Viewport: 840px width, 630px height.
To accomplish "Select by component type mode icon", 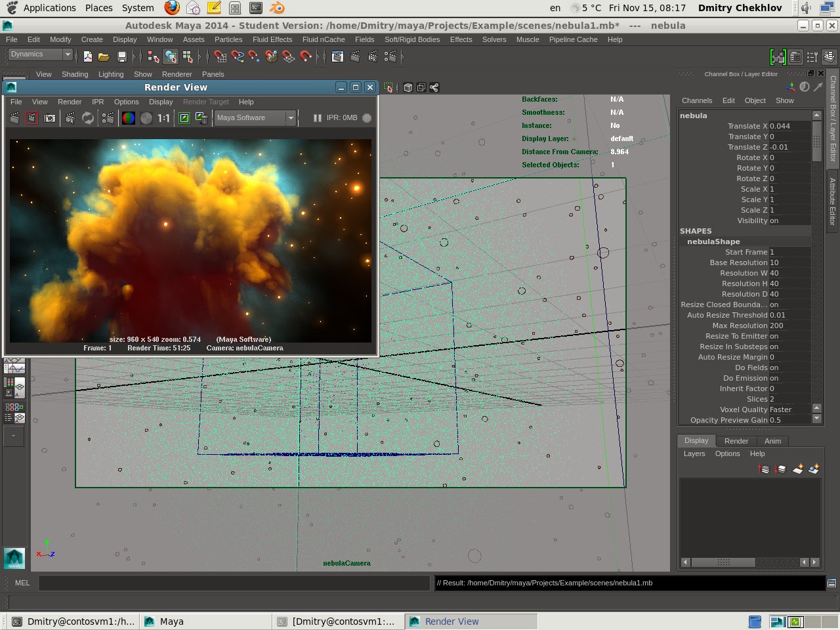I will tap(188, 57).
